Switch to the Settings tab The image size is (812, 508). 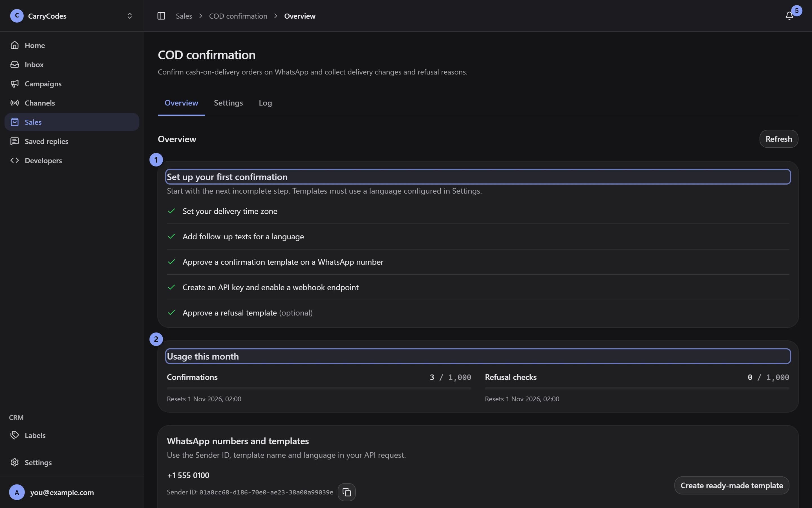[x=228, y=103]
